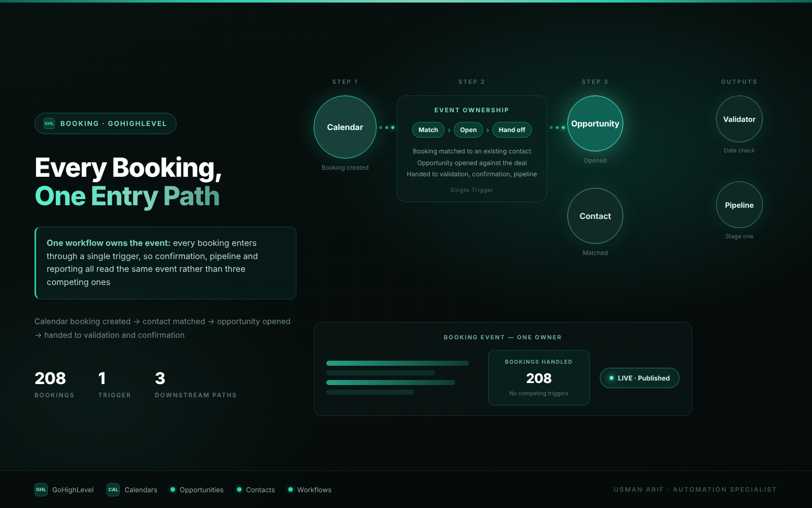Click the CAL icon beside Calendars

pyautogui.click(x=113, y=490)
